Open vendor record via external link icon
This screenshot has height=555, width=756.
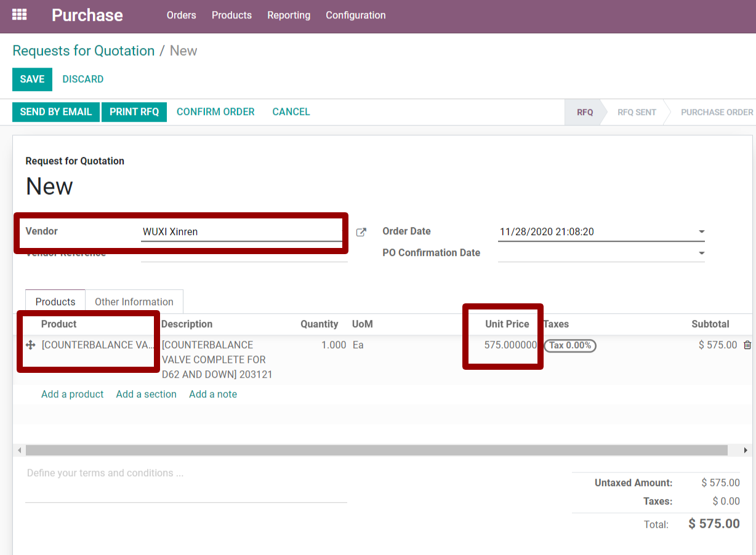(361, 232)
